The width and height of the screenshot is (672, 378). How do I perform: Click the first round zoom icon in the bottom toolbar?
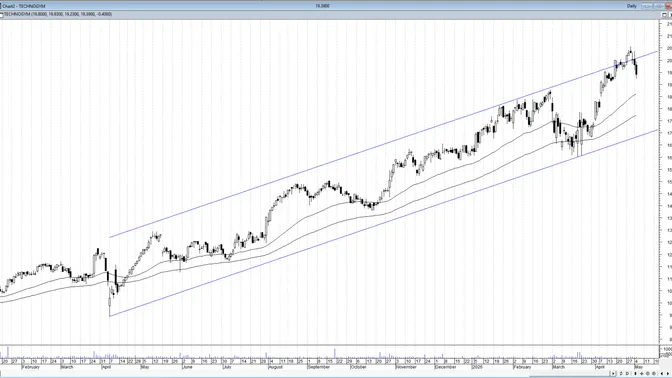tap(648, 374)
